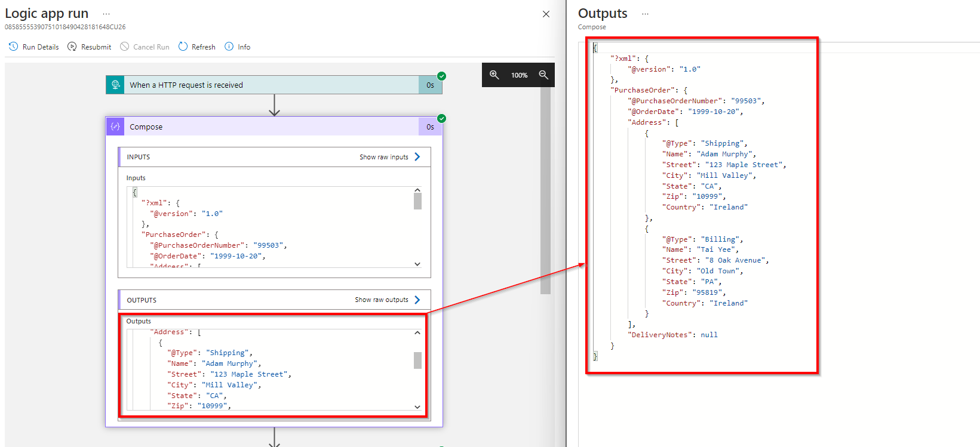
Task: Click Show raw outputs link
Action: click(x=381, y=300)
